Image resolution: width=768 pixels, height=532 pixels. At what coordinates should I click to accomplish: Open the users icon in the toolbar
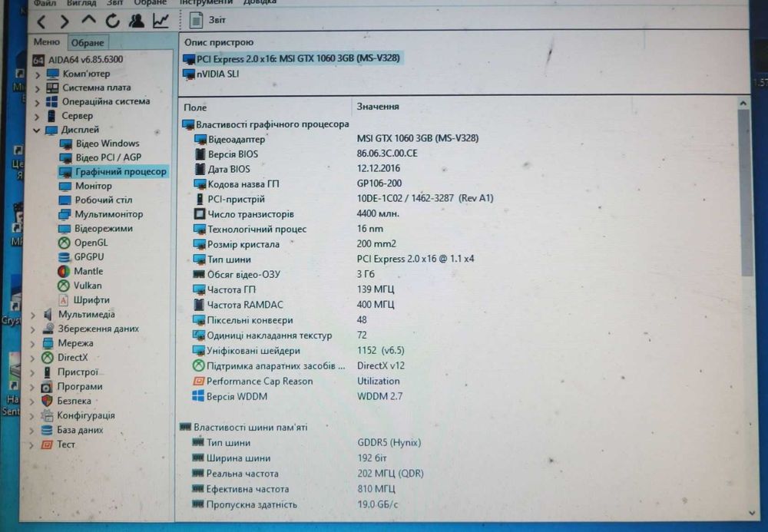(x=137, y=21)
